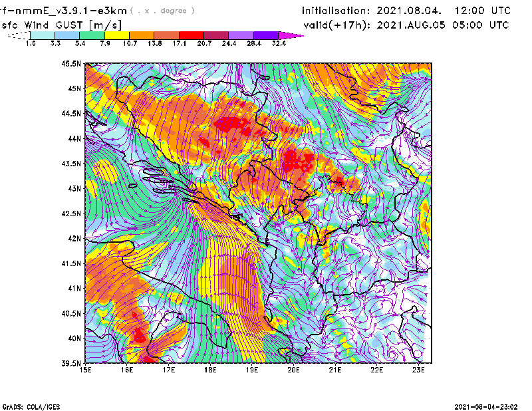
Task: Click the 23E longitude axis label
Action: click(418, 370)
